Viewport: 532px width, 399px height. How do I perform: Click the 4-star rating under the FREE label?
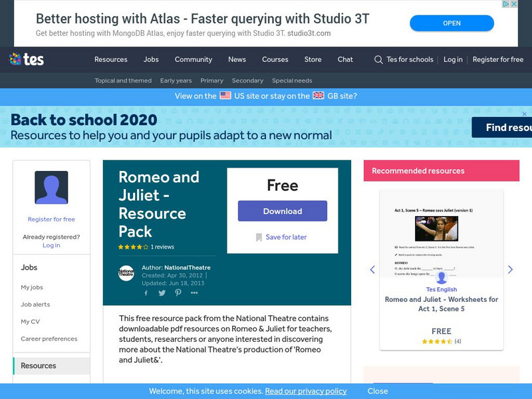click(438, 340)
